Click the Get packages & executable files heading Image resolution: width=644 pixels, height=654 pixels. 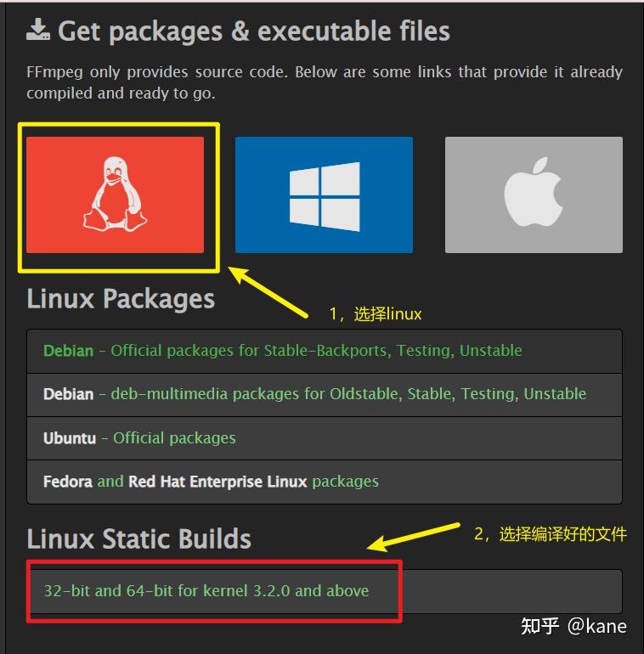point(253,31)
